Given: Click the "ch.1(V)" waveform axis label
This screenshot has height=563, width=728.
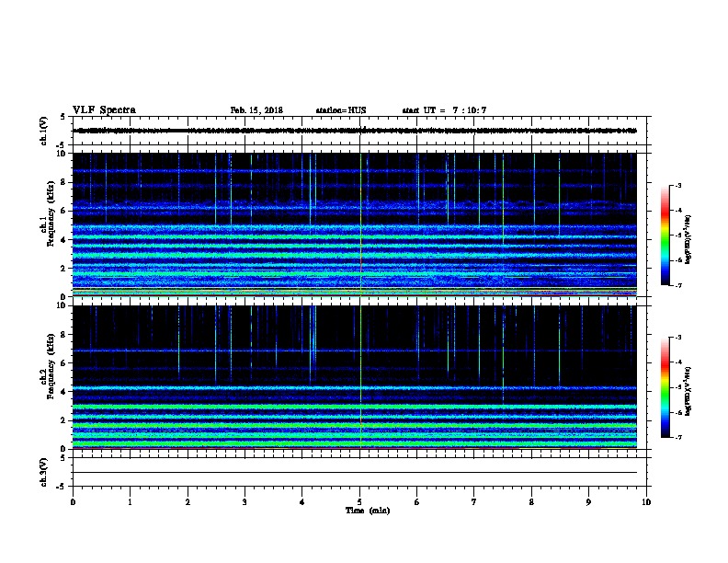Looking at the screenshot, I should [x=43, y=131].
